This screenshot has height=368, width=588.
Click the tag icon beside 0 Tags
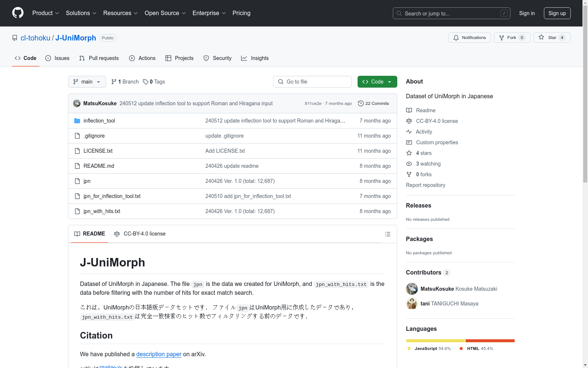coord(146,82)
